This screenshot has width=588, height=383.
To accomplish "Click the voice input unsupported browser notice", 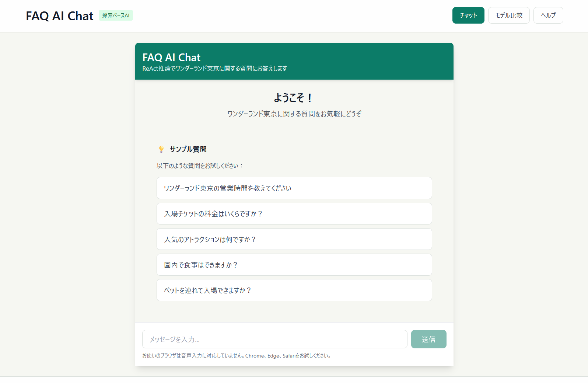I will (x=237, y=356).
